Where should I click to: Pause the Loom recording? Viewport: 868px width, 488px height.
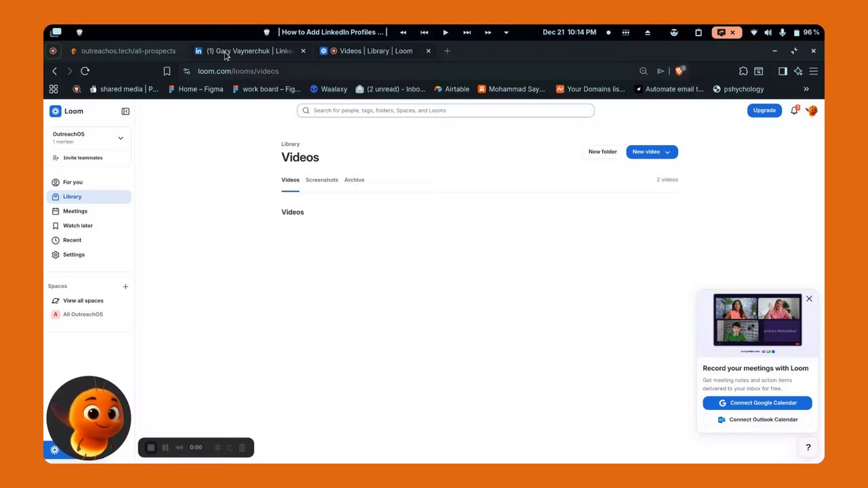[165, 447]
